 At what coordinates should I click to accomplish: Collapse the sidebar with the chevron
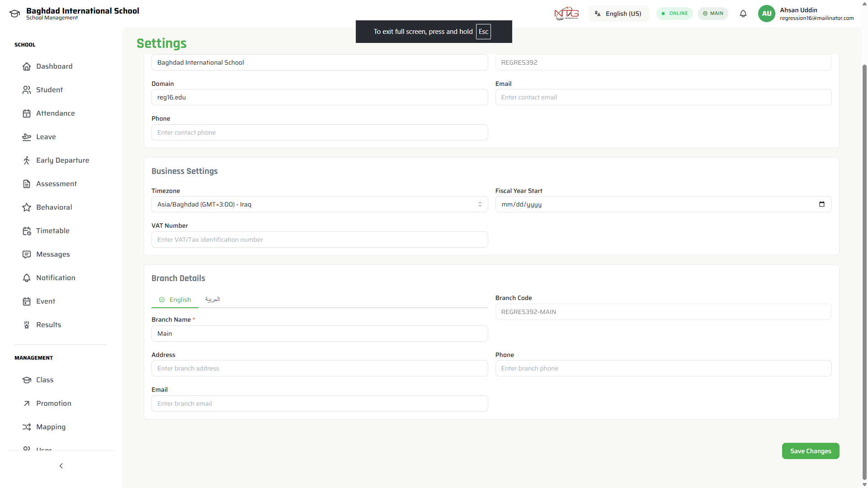(61, 466)
